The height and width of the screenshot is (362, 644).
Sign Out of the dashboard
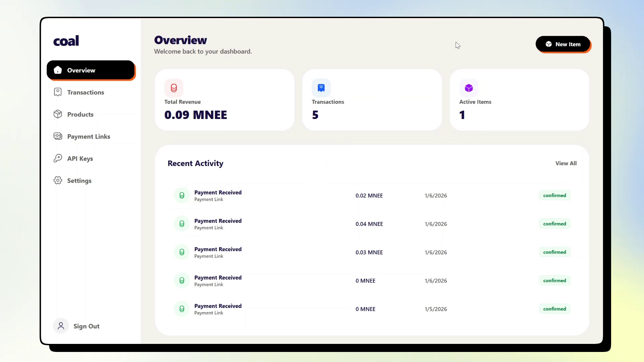click(x=86, y=326)
